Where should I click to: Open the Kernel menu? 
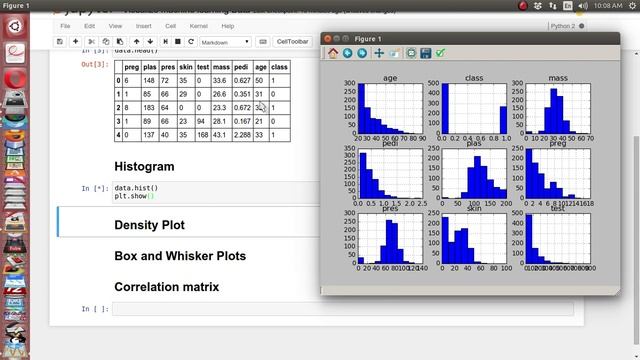coord(198,26)
